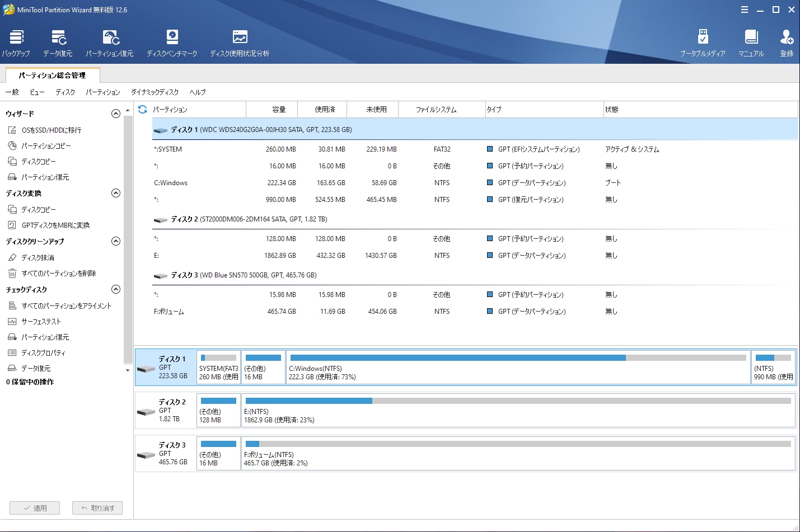Open the バックアップ backup tool
The width and height of the screenshot is (800, 532).
point(16,43)
